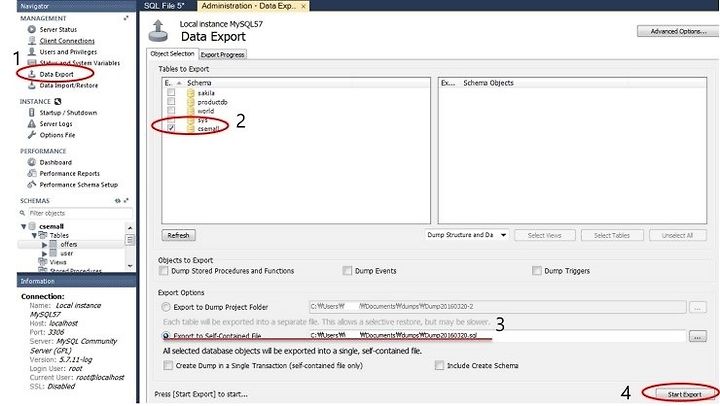Enable Dump Events checkbox
Image resolution: width=720 pixels, height=406 pixels.
pos(347,271)
